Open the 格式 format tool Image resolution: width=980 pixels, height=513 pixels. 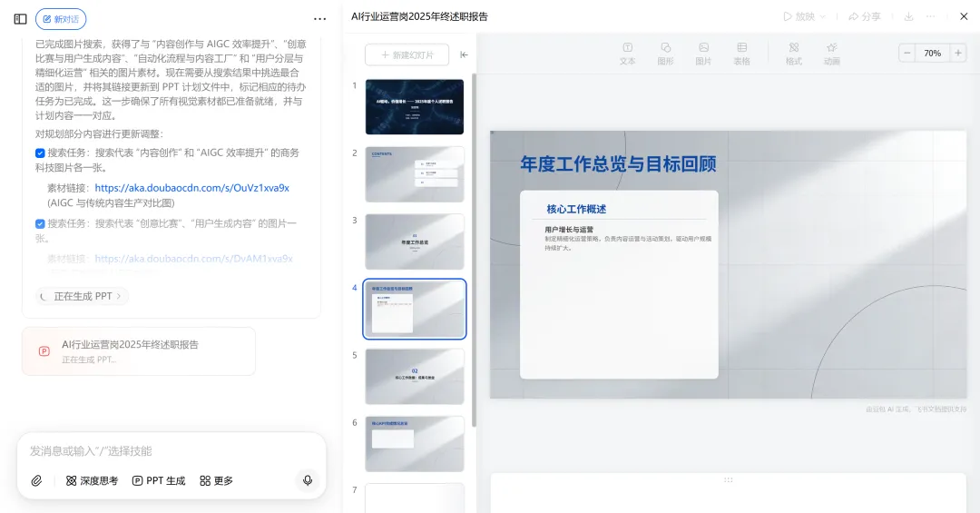tap(794, 54)
